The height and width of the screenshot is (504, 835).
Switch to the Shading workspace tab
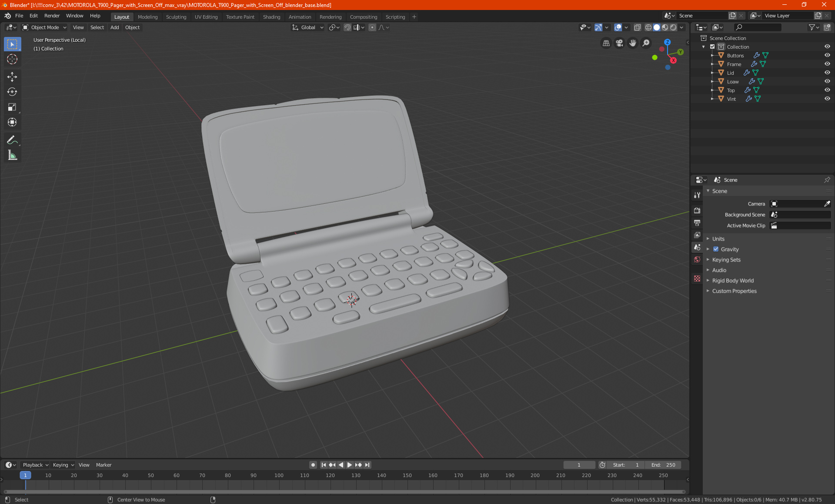(x=271, y=17)
